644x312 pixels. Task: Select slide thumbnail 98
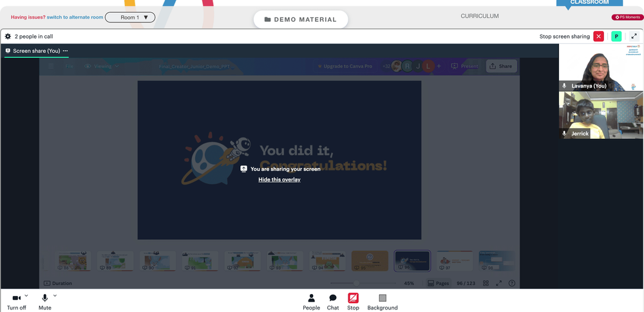[x=497, y=261]
